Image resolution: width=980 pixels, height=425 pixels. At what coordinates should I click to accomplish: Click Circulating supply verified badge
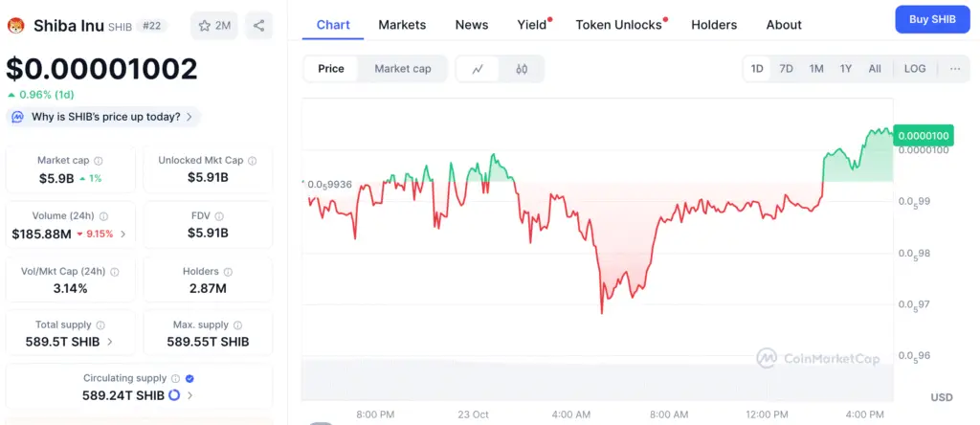(x=189, y=379)
